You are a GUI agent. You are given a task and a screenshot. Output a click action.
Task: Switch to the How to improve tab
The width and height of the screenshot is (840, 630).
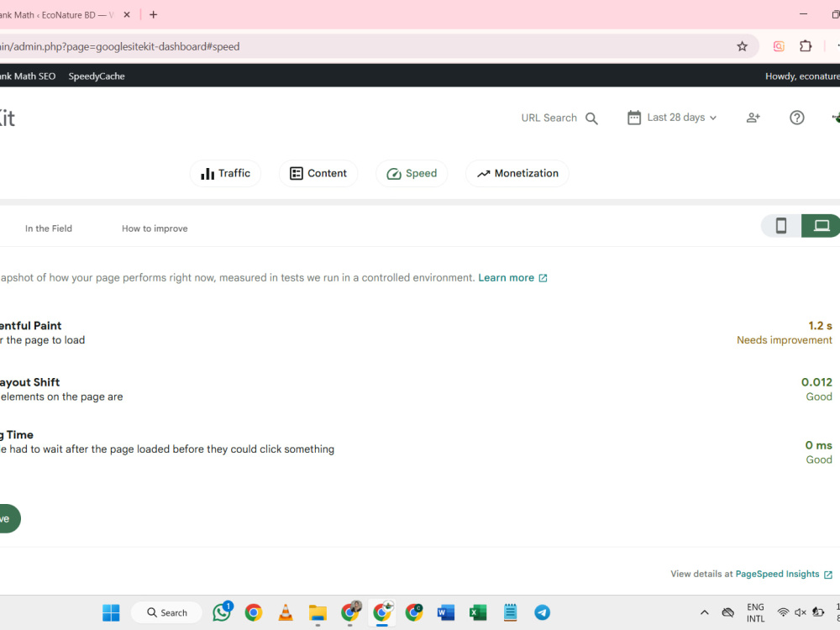pyautogui.click(x=155, y=228)
